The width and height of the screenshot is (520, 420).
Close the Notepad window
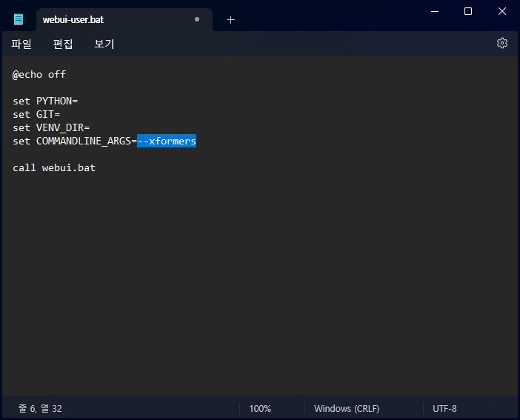(x=501, y=11)
